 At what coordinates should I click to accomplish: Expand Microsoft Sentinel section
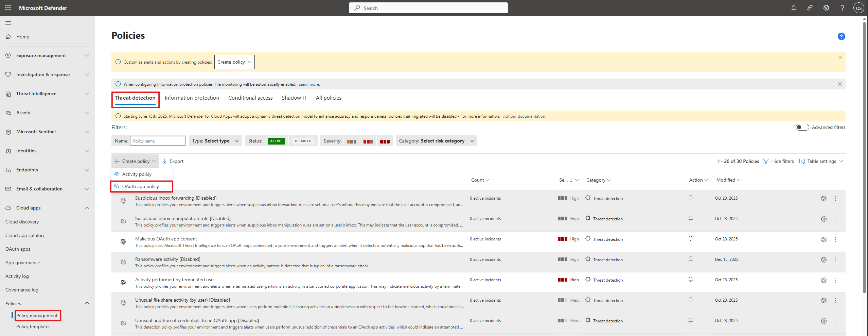(48, 132)
